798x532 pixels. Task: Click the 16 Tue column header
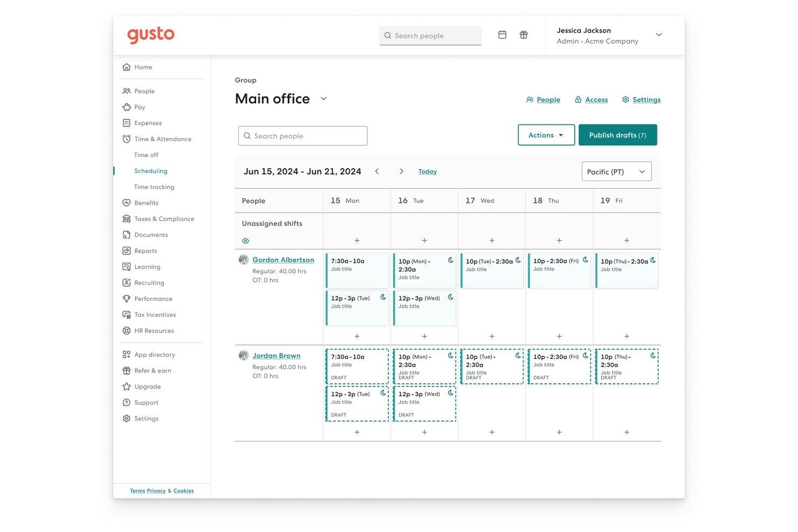(424, 201)
